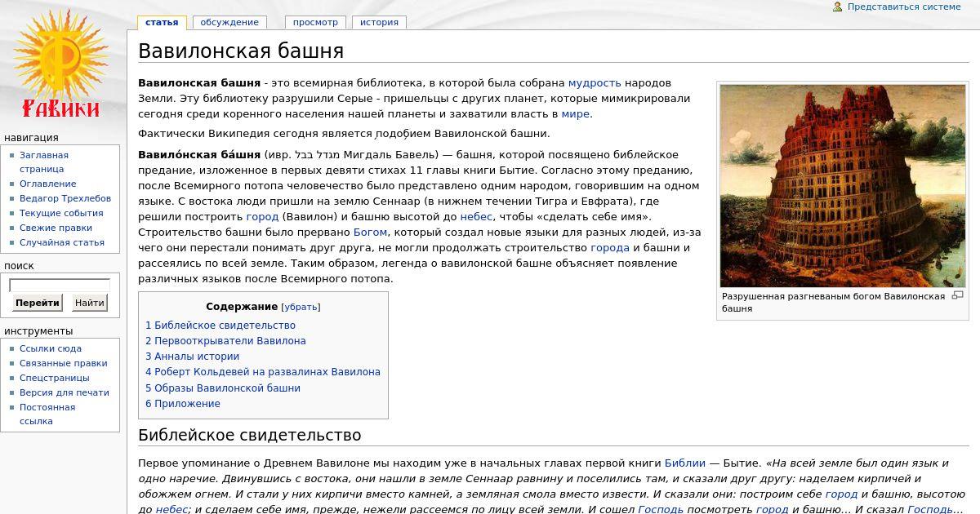
Task: Open 'Ссылки сюда' tools link
Action: point(51,348)
